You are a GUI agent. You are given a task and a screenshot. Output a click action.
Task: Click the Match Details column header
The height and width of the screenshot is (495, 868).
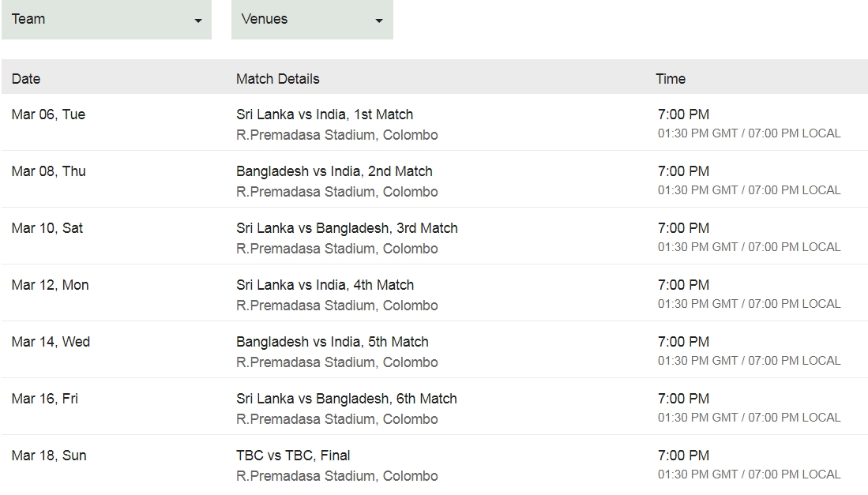click(x=278, y=79)
